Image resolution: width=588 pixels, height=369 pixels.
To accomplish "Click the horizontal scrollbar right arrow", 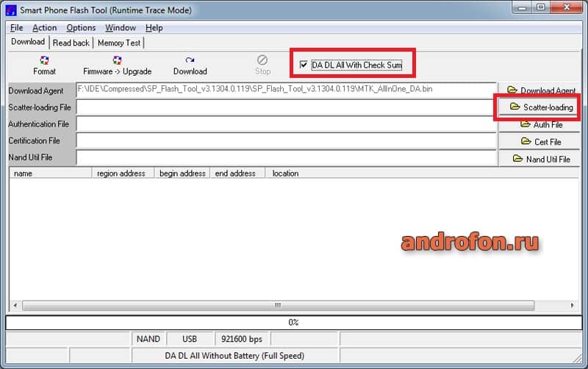I will [x=573, y=305].
